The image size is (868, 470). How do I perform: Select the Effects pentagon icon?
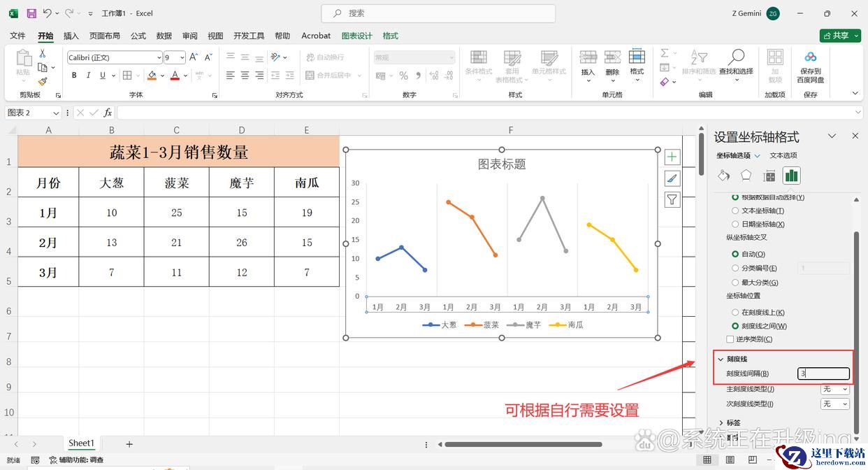(x=746, y=176)
